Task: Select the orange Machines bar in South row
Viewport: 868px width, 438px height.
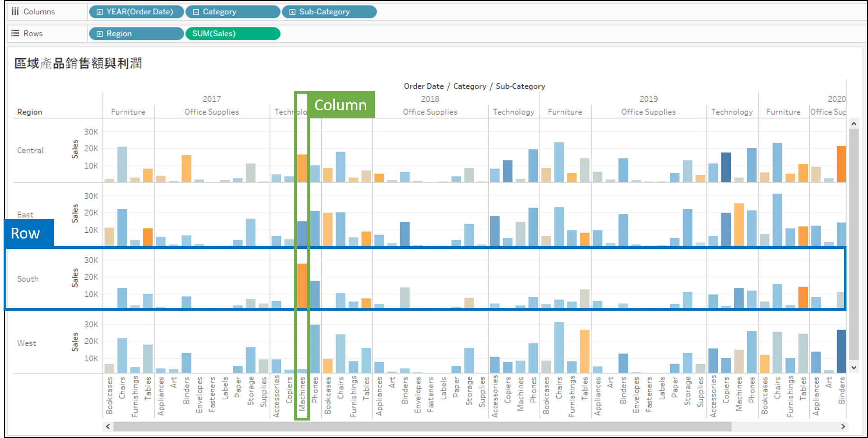Action: point(302,286)
